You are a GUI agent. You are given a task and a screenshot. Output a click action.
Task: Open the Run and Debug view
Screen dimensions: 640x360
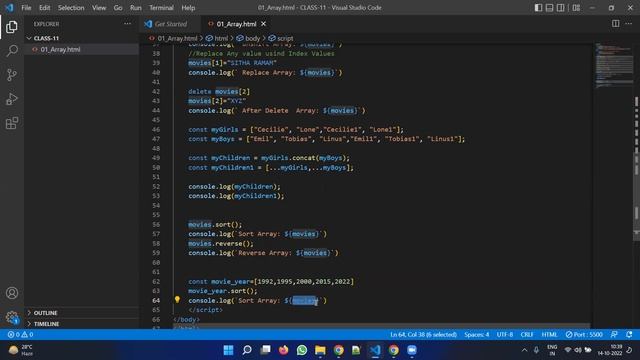12,99
